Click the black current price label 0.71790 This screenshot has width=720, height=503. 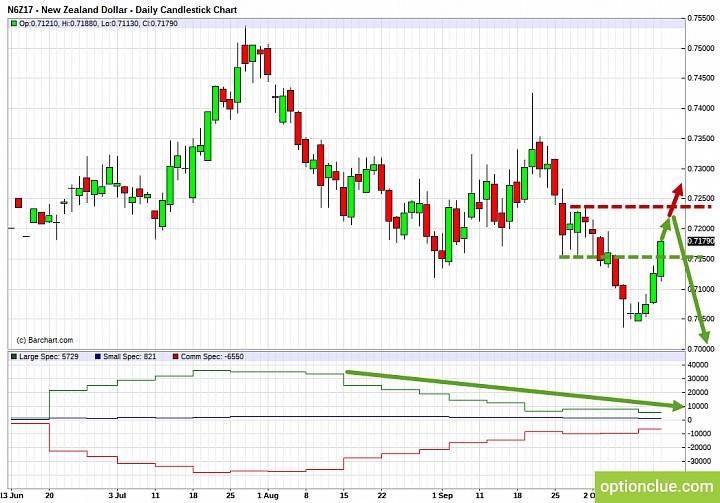click(701, 241)
